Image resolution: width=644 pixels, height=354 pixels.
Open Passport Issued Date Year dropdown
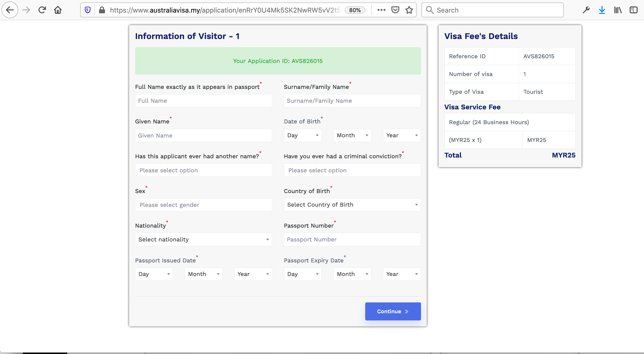[x=253, y=274]
